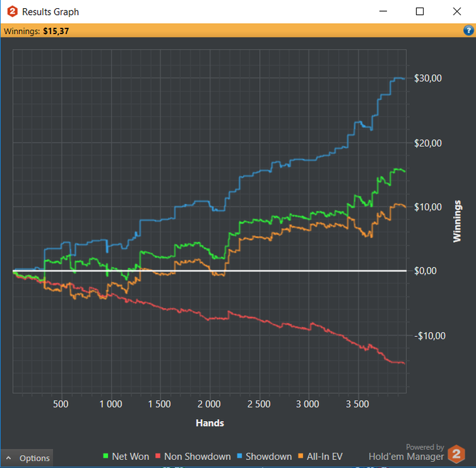Click the $20,00 axis label

428,143
